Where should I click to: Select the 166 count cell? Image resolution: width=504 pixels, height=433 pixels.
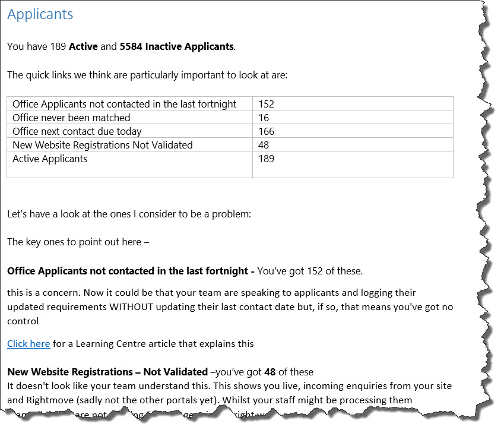pyautogui.click(x=266, y=131)
